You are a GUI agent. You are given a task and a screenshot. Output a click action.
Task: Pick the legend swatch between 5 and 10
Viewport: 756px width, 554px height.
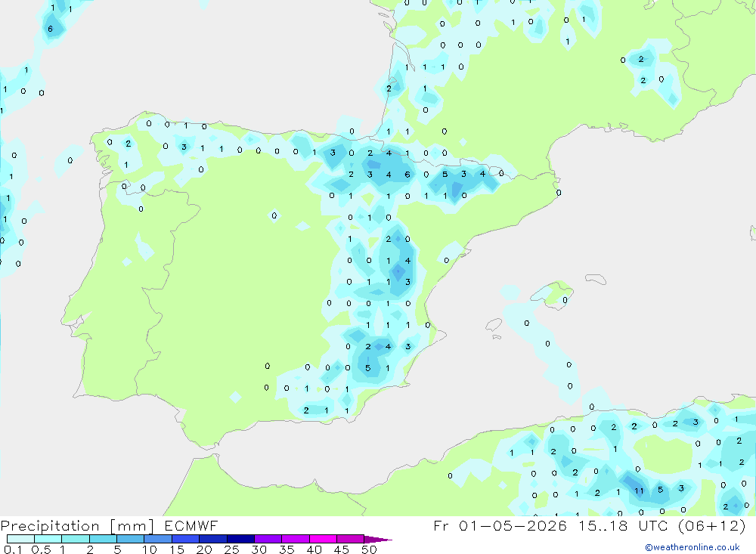pyautogui.click(x=130, y=539)
